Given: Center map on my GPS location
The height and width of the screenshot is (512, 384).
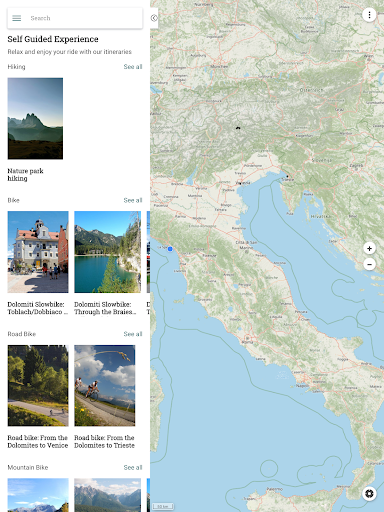Looking at the screenshot, I should point(369,493).
